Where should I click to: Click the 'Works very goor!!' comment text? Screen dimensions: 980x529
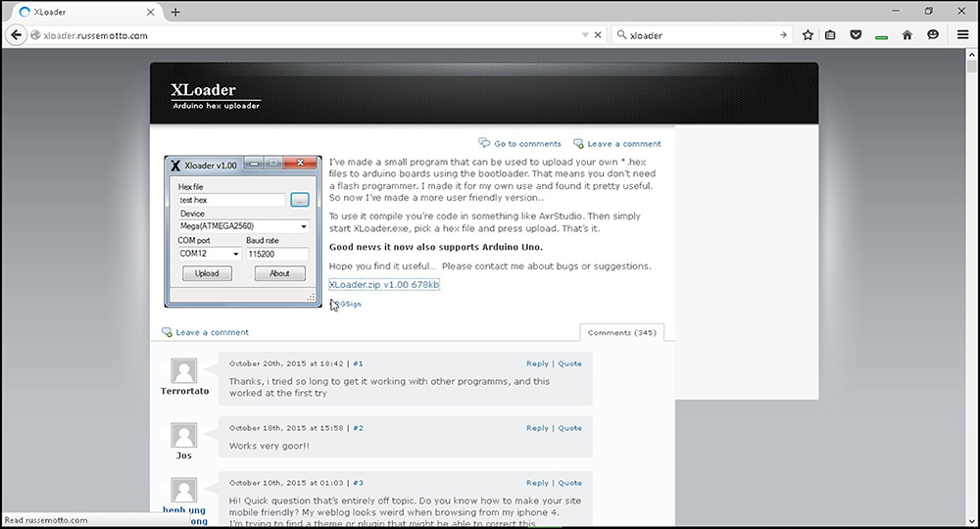click(269, 446)
